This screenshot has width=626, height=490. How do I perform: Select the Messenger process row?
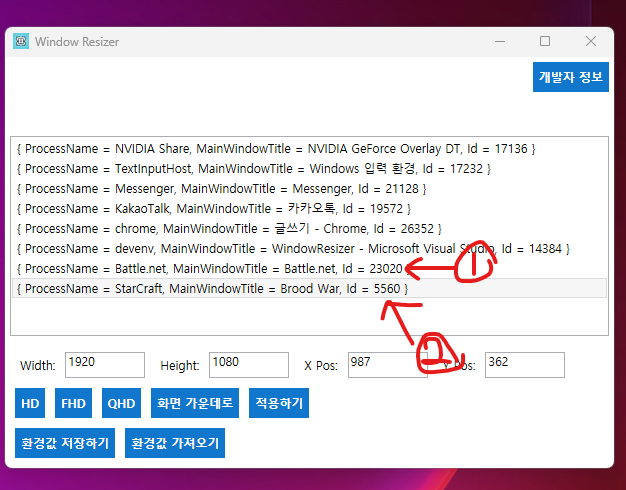coord(309,188)
